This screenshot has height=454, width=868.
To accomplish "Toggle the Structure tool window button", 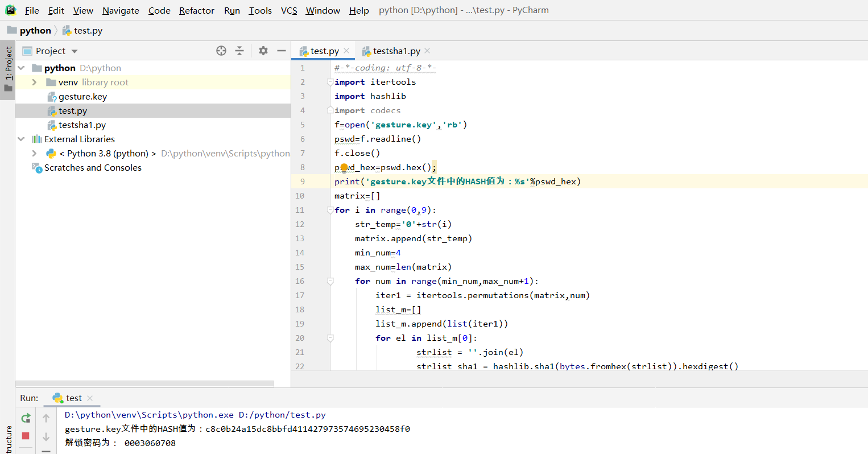I will (8, 439).
